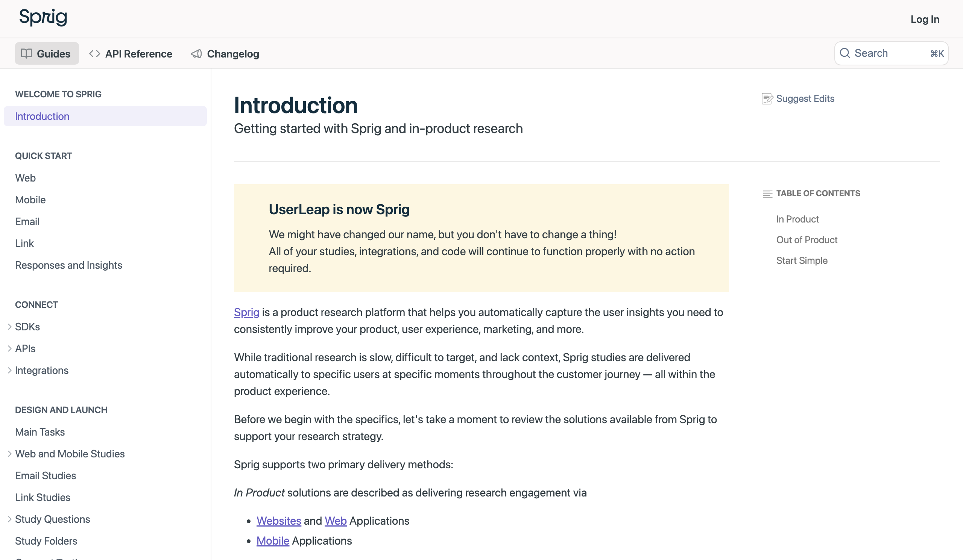Open Study Questions item
Image resolution: width=963 pixels, height=560 pixels.
[52, 519]
